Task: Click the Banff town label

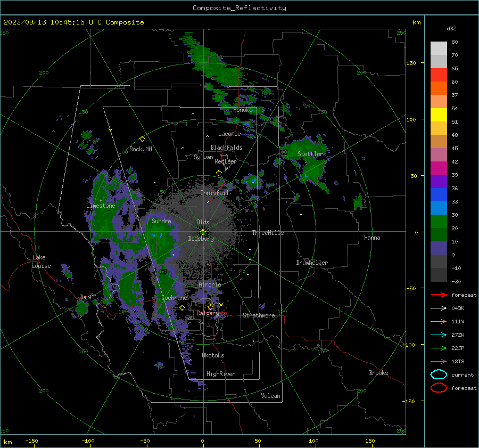Action: pos(88,297)
